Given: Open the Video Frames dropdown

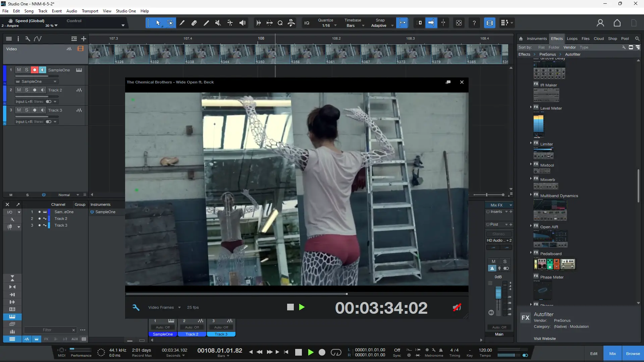Looking at the screenshot, I should (164, 307).
